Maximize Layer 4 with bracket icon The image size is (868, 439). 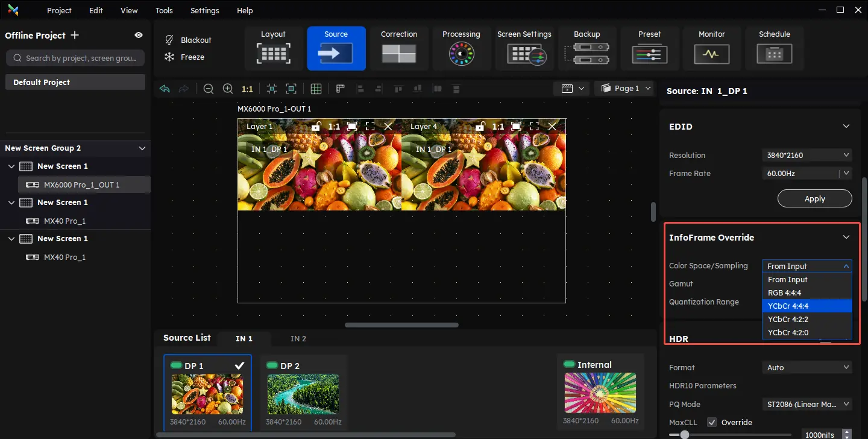(534, 126)
